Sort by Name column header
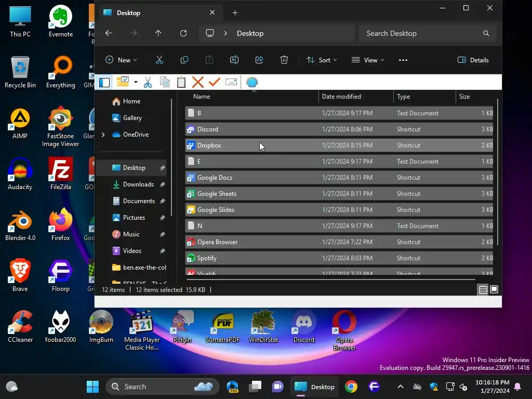Screen dimensions: 532x399 tap(252, 97)
